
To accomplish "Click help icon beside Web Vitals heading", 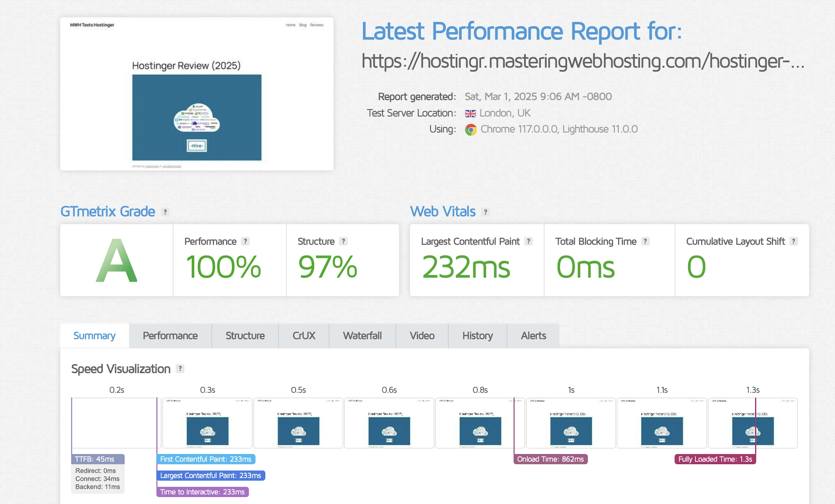I will coord(485,212).
